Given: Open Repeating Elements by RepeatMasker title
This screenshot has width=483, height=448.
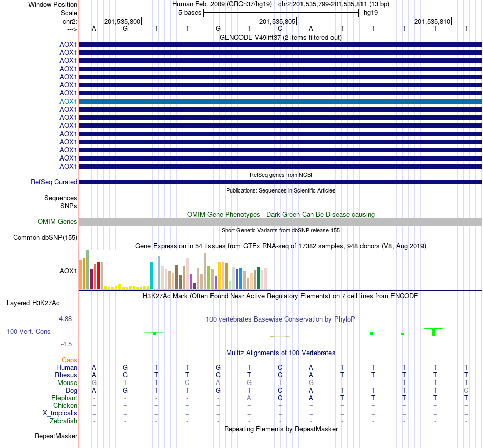Looking at the screenshot, I should [x=281, y=429].
